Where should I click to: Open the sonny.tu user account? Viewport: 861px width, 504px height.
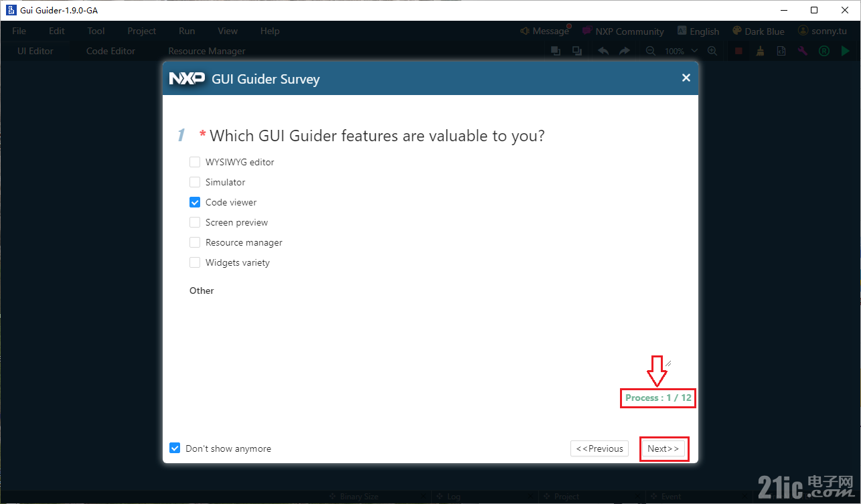click(822, 31)
